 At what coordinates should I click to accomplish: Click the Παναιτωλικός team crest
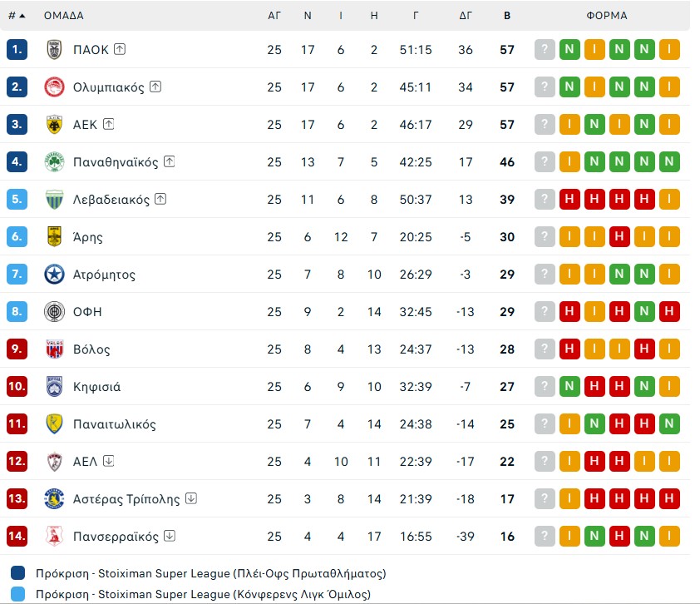(54, 424)
